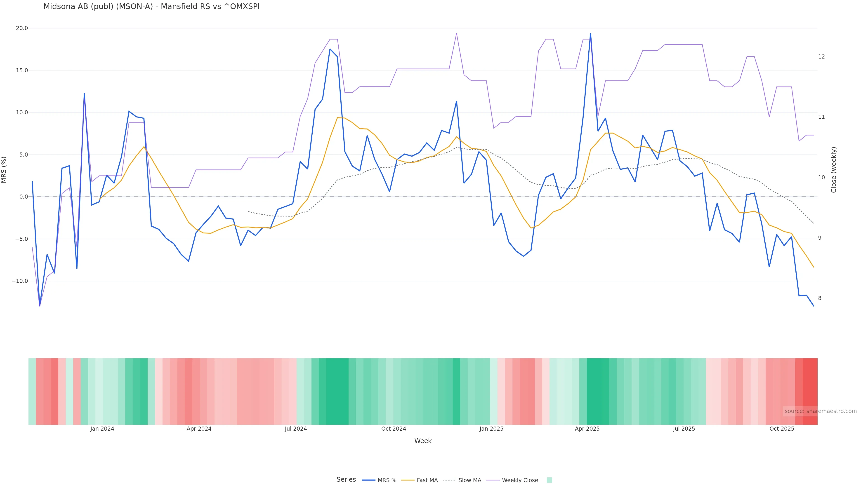The width and height of the screenshot is (868, 488).
Task: Click the green heatmap legend swatch
Action: pyautogui.click(x=549, y=480)
